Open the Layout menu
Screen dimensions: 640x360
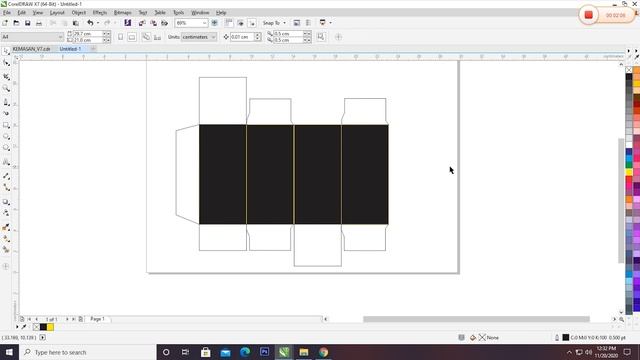point(57,13)
